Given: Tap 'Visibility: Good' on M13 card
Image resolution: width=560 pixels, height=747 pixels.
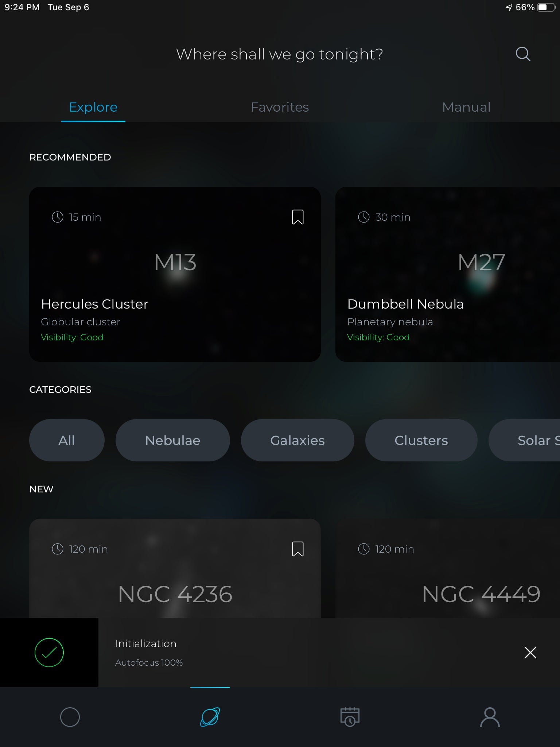Looking at the screenshot, I should point(72,337).
